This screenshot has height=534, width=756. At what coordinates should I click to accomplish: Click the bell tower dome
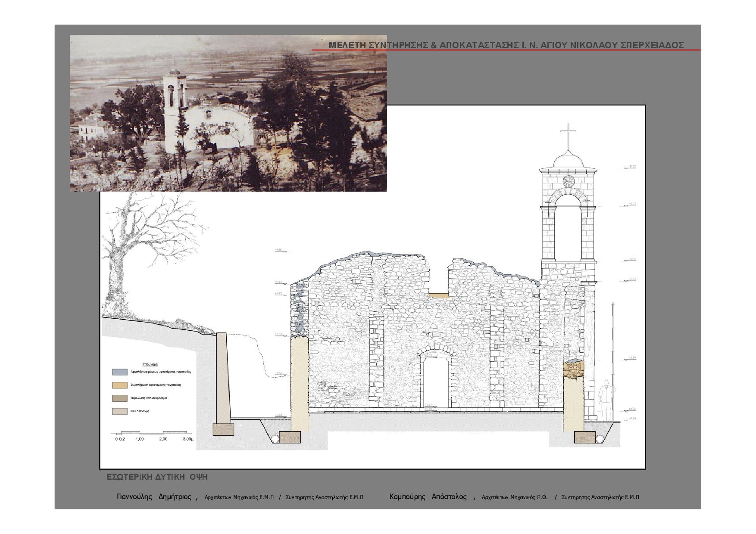coord(568,159)
